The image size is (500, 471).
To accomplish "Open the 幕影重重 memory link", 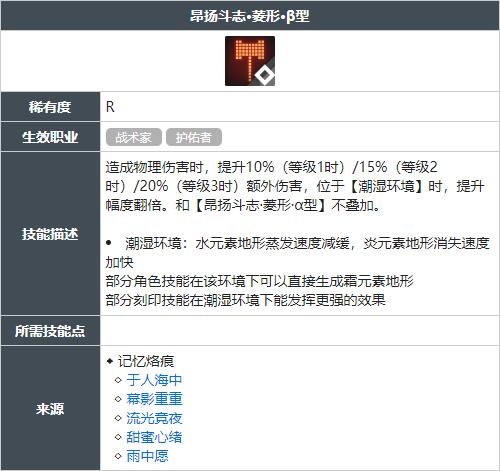I will pos(154,399).
